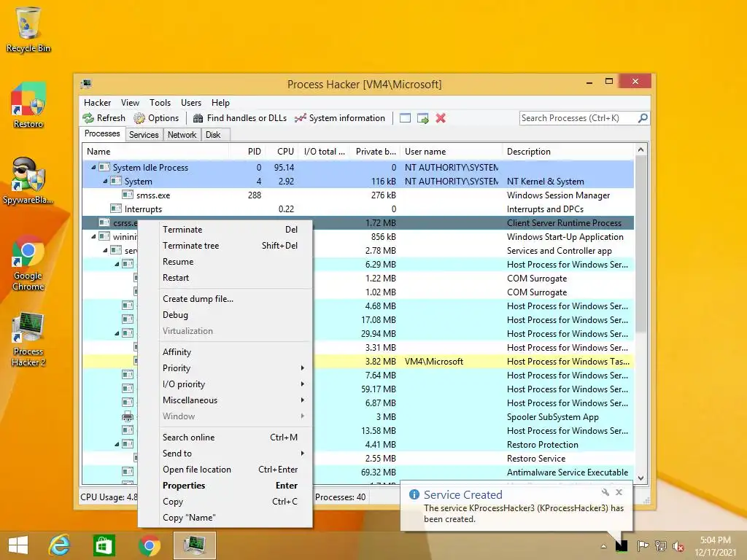Expand Miscellaneous submenu arrow

[303, 400]
